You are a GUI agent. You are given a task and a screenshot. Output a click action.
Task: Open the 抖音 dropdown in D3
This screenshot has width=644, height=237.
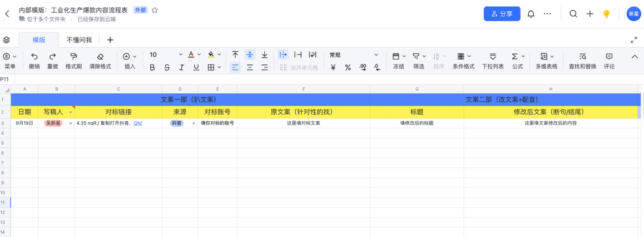pos(193,124)
